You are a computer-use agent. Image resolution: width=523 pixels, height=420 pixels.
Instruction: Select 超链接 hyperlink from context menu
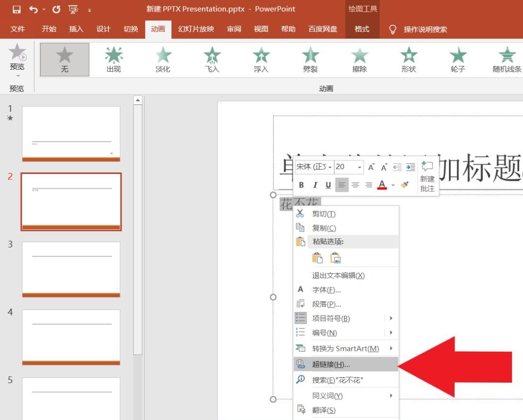331,364
